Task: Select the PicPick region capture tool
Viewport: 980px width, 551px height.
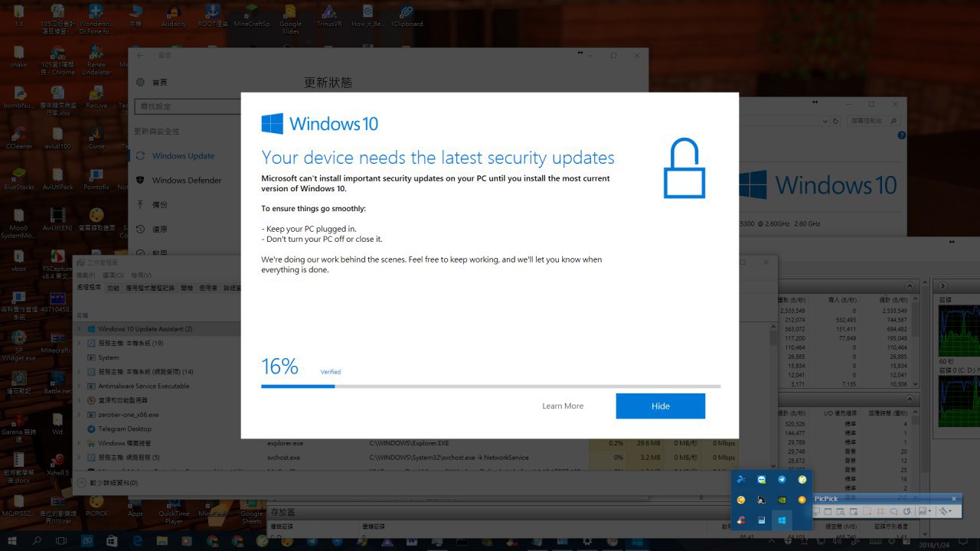Action: [867, 511]
